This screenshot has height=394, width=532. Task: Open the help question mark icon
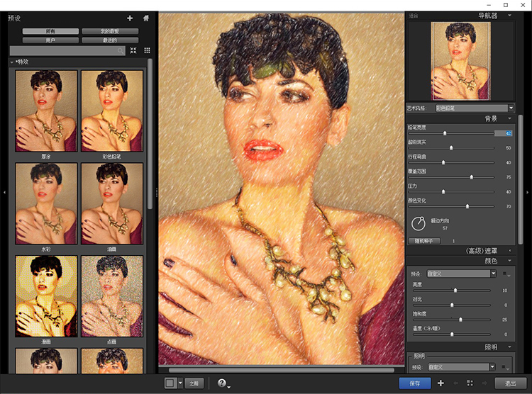click(221, 383)
